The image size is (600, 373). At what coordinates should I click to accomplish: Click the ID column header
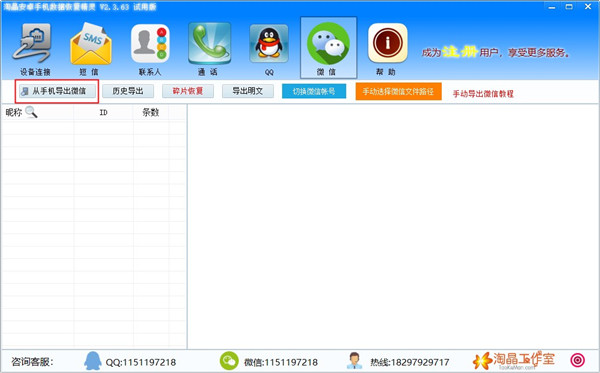point(103,112)
